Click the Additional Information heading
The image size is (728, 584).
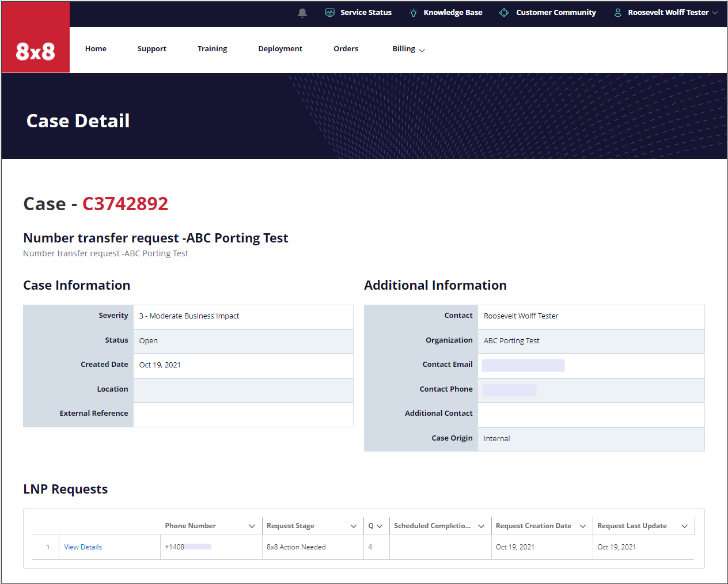(x=435, y=286)
